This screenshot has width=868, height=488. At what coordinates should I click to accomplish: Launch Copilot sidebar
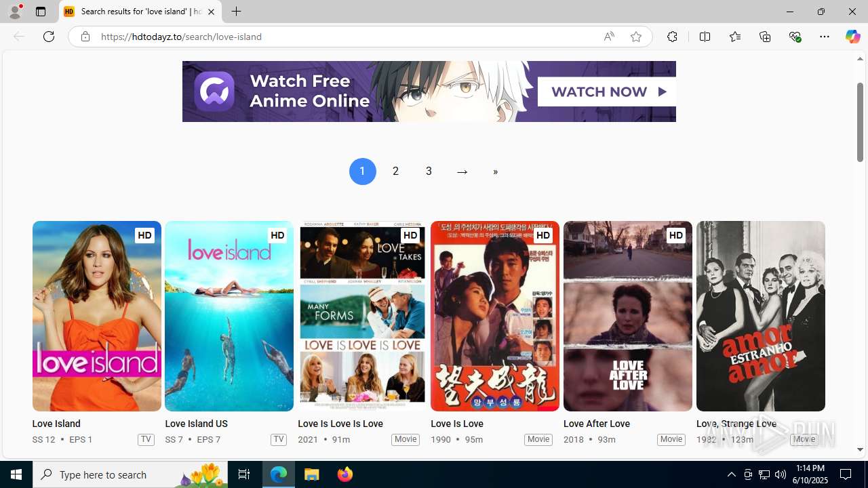tap(852, 37)
